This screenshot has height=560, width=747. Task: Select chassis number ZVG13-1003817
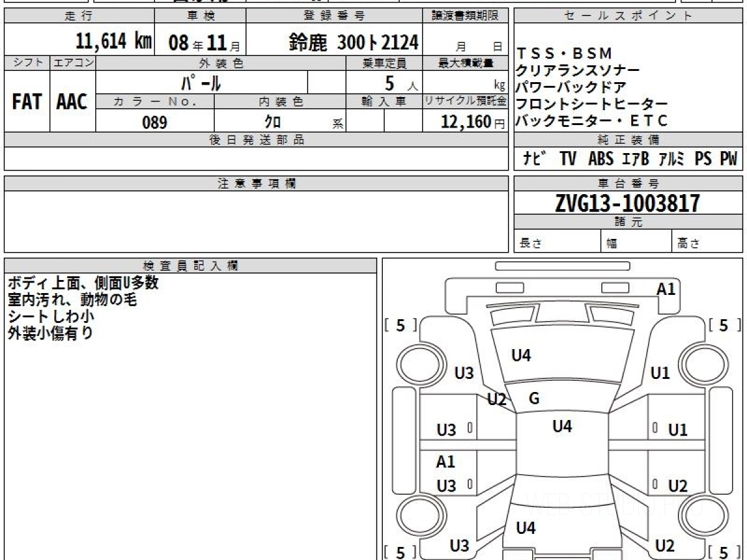(627, 203)
